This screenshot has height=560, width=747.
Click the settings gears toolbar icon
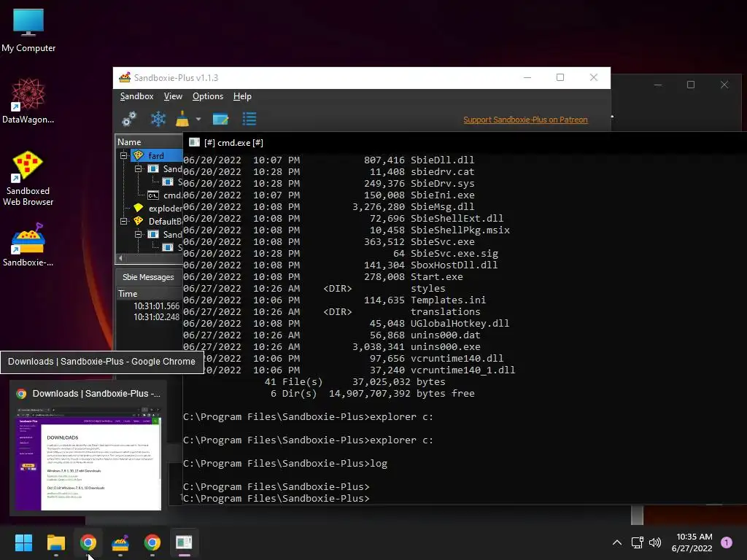(129, 119)
